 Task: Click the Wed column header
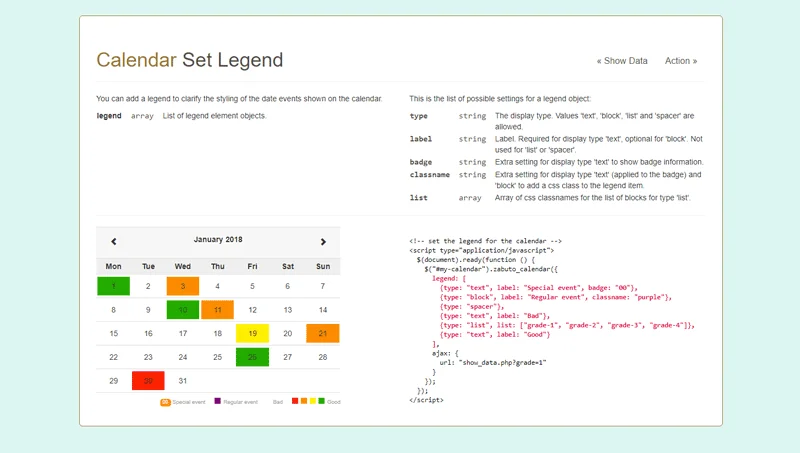point(183,266)
